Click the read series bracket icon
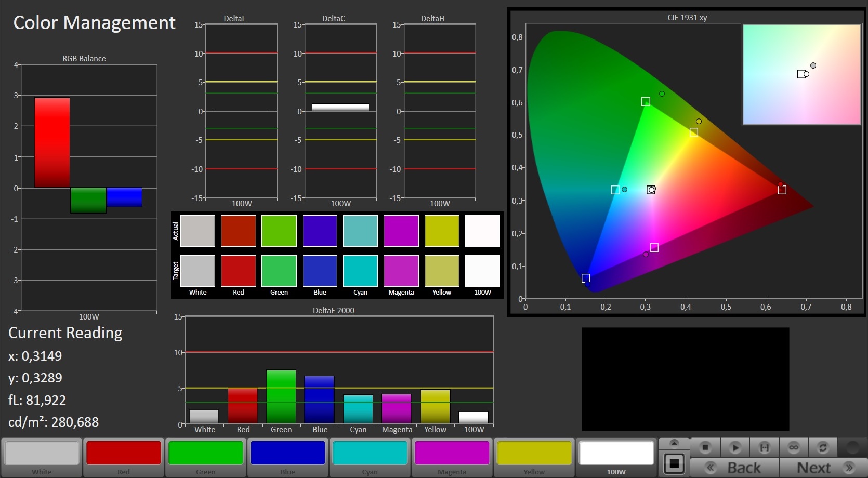The image size is (868, 478). pyautogui.click(x=765, y=447)
